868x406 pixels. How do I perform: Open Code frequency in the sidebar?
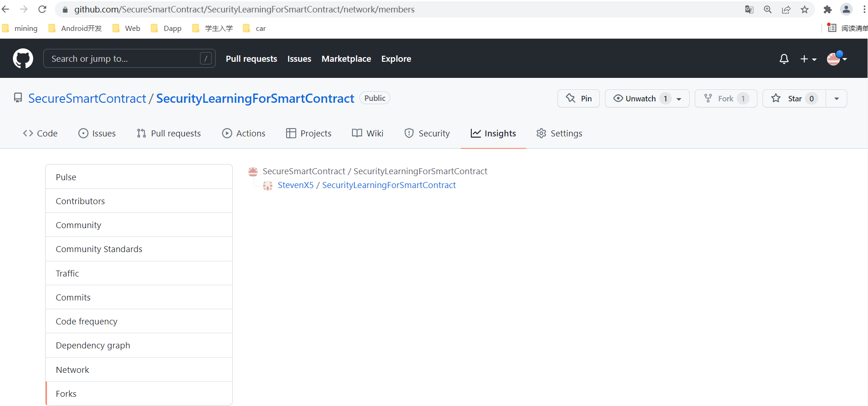coord(139,321)
